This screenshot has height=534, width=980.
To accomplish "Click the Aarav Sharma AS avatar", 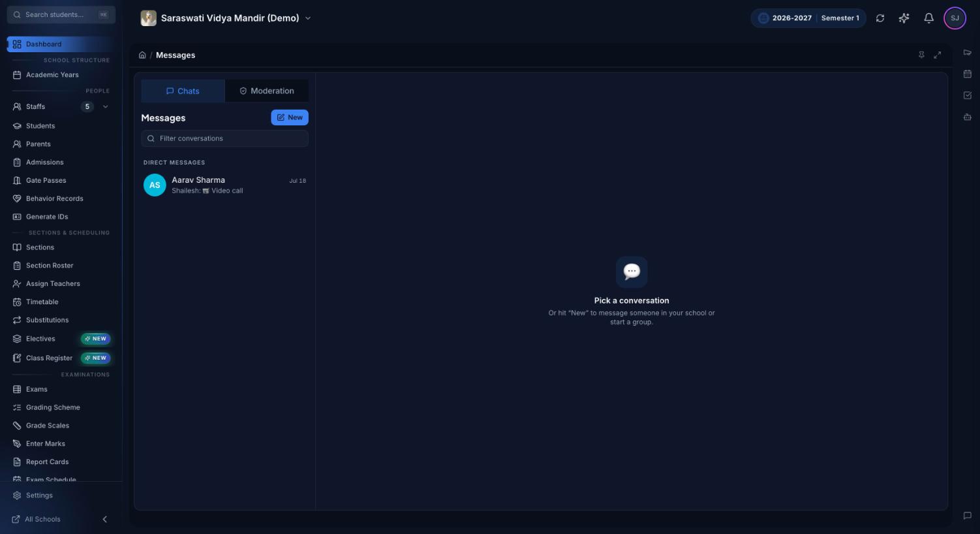I will [x=155, y=185].
